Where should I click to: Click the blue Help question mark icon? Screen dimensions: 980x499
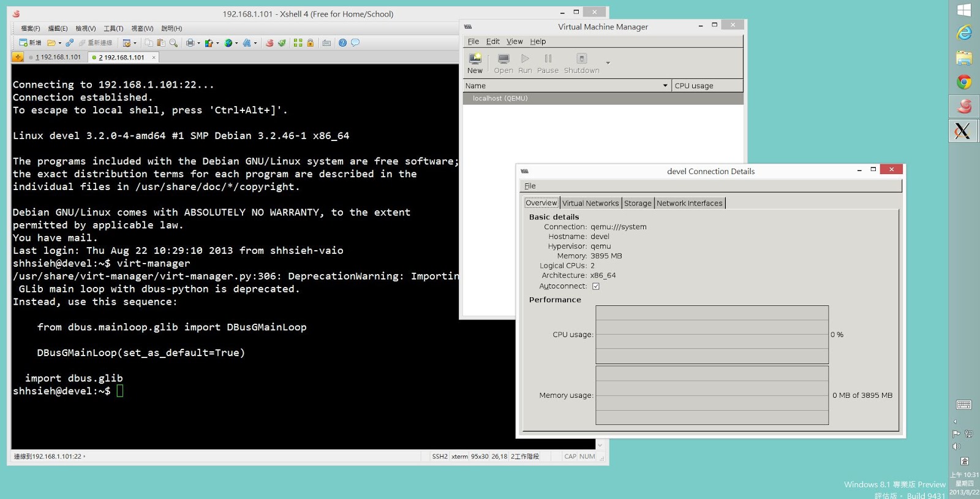click(343, 43)
